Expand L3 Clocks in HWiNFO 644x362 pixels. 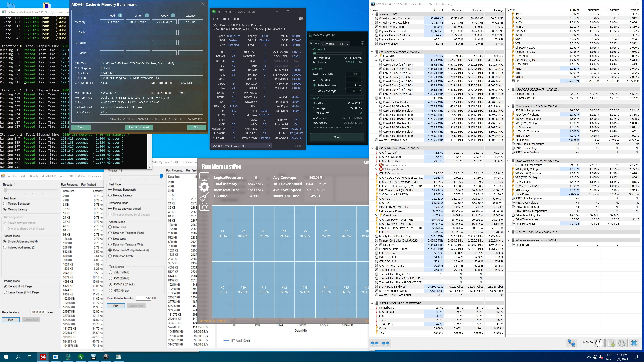click(x=376, y=245)
